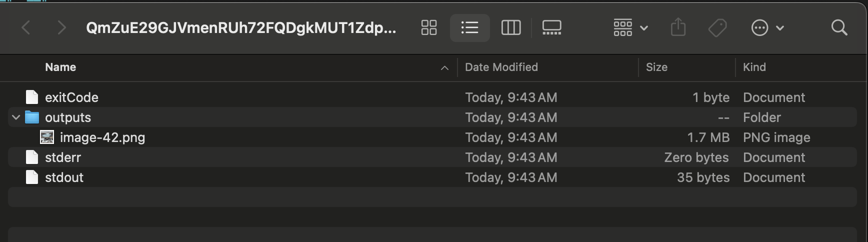Sort files by Kind column header
868x242 pixels.
point(754,67)
